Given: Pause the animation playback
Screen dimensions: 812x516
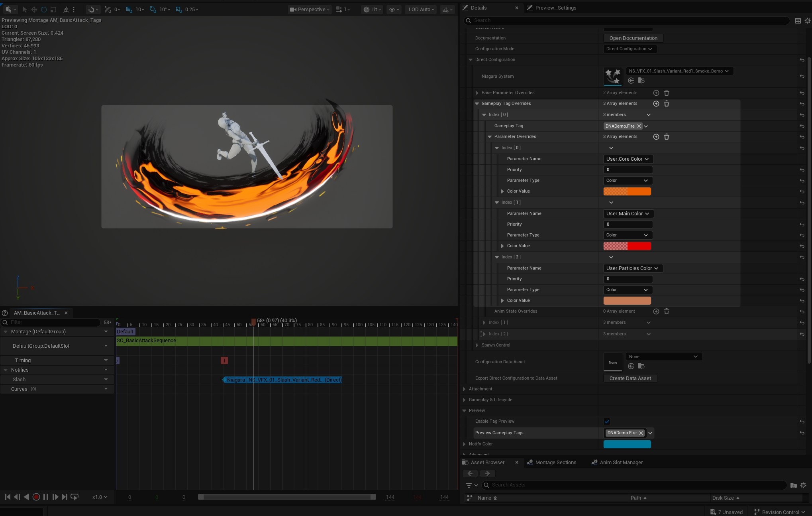Looking at the screenshot, I should pos(46,497).
